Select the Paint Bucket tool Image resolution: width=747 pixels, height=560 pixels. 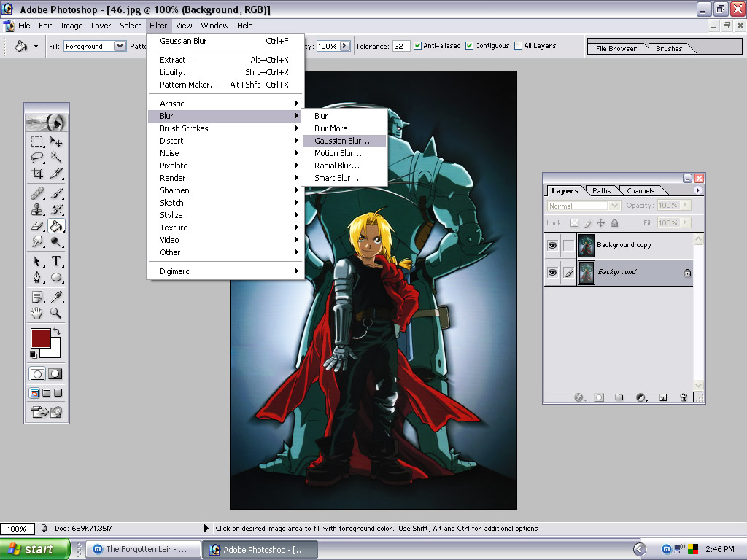coord(55,226)
